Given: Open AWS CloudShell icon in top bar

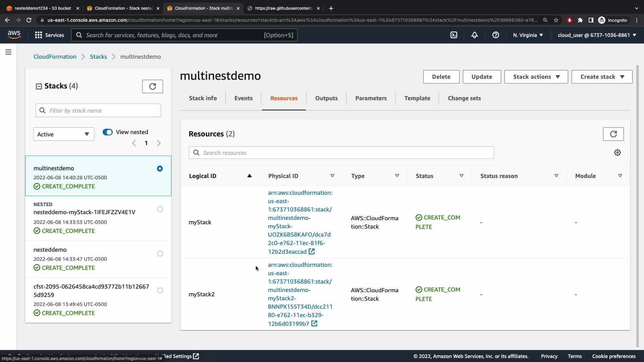Looking at the screenshot, I should point(453,35).
